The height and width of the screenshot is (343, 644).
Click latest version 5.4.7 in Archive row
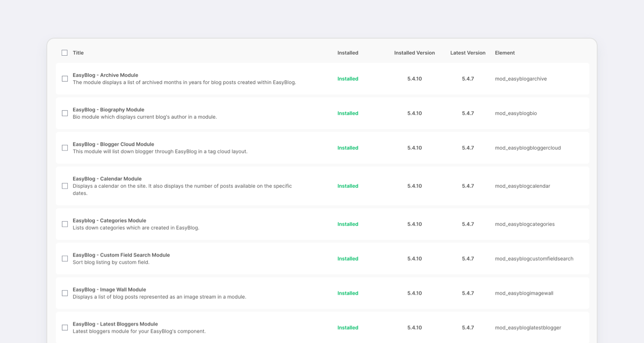(468, 79)
